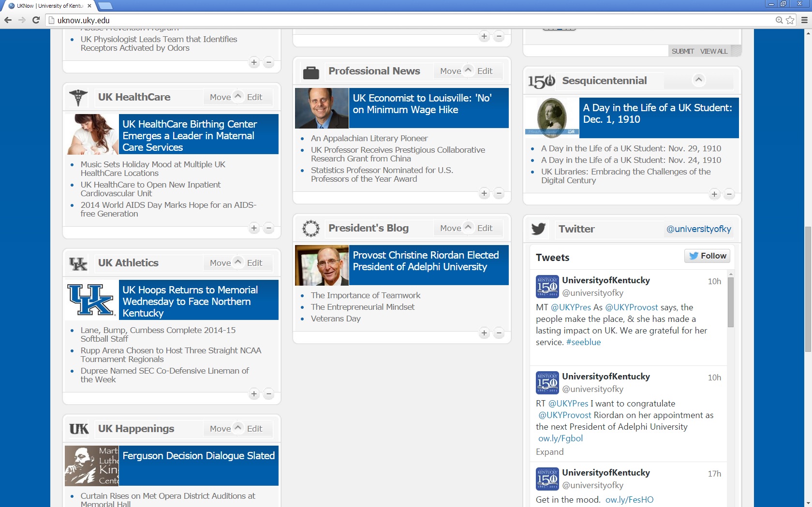Open the Veterans Day blog link
The height and width of the screenshot is (507, 812).
[x=336, y=319]
